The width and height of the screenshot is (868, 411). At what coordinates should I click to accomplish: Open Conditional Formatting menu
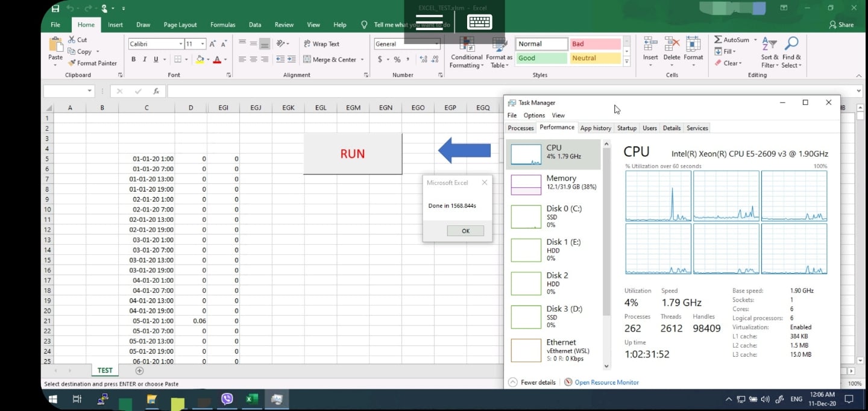(x=467, y=53)
